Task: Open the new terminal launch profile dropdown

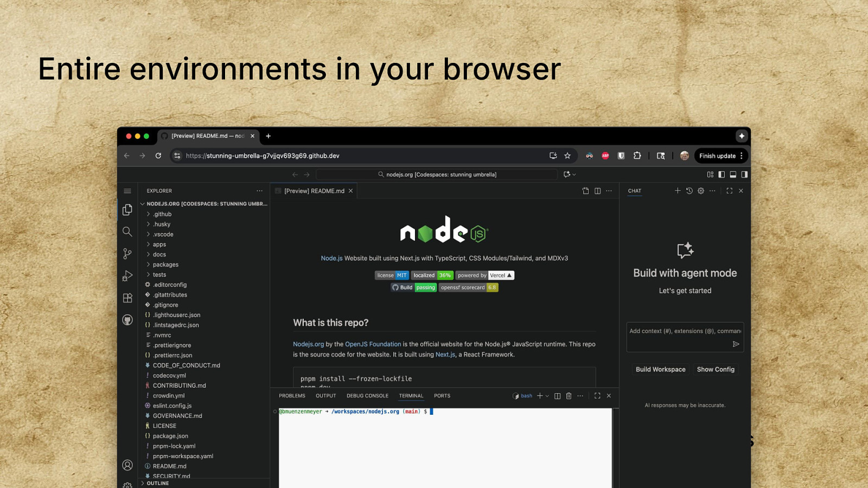Action: (x=547, y=396)
